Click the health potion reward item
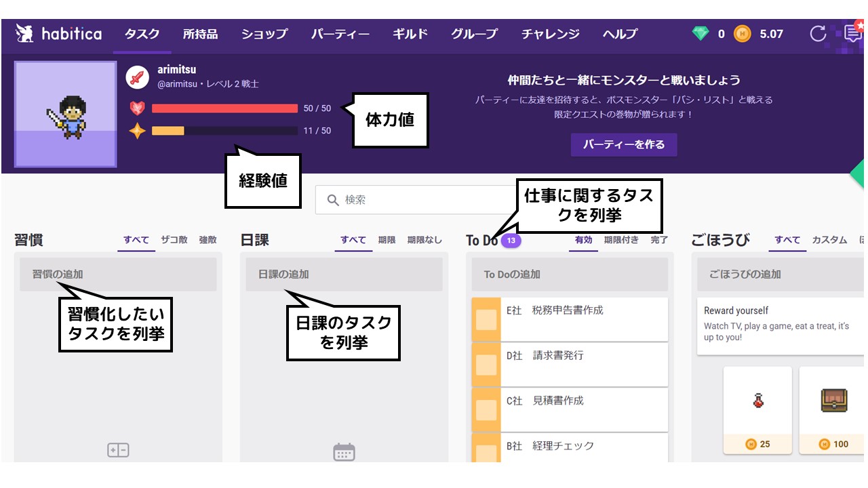Screen dimensions: 868x488 tap(757, 400)
